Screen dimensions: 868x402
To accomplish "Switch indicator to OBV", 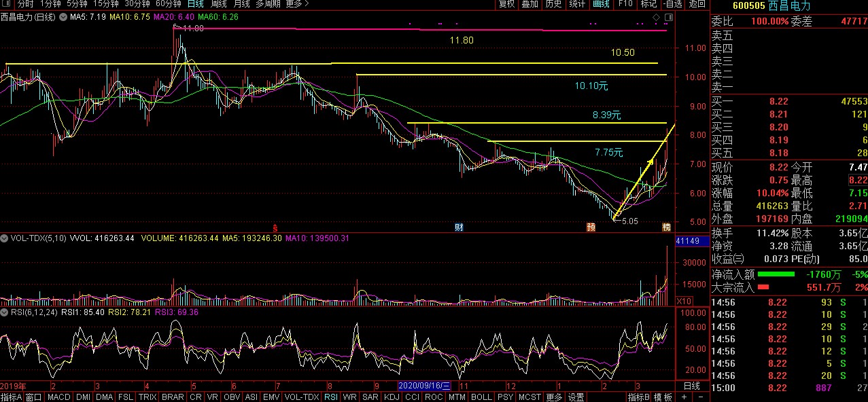I will coord(232,397).
